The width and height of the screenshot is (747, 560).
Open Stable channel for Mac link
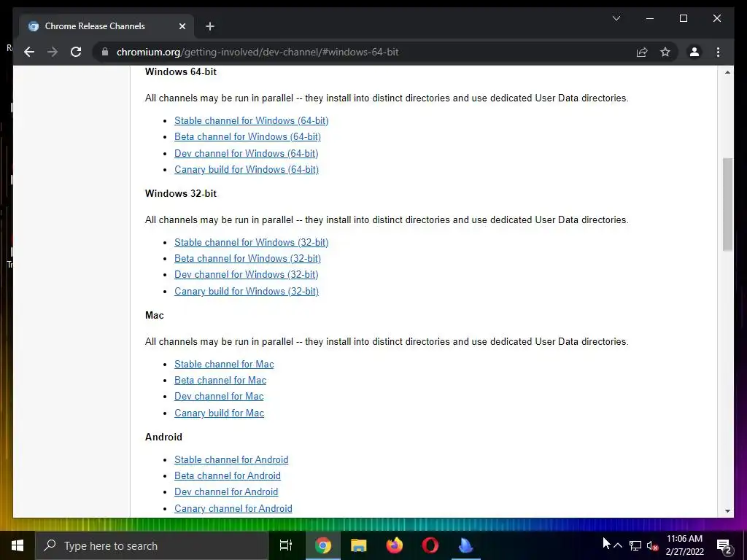[x=224, y=365]
